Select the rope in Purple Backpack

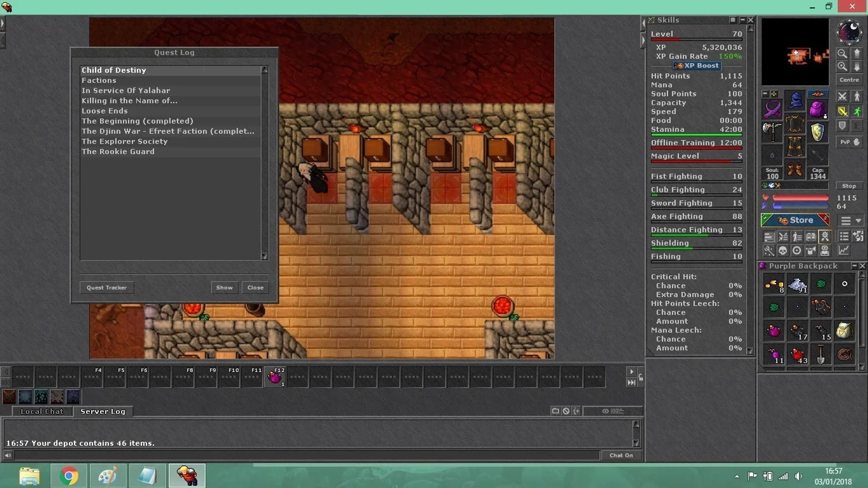844,354
